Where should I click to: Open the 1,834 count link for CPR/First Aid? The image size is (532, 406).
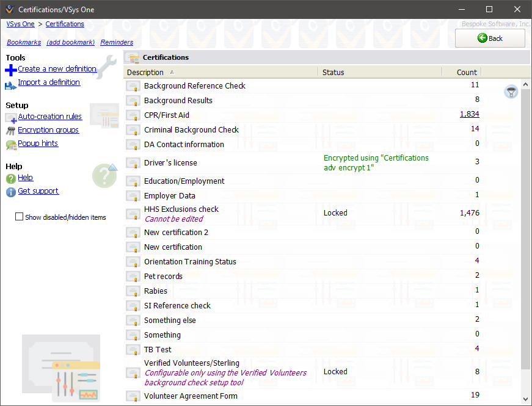[x=469, y=114]
